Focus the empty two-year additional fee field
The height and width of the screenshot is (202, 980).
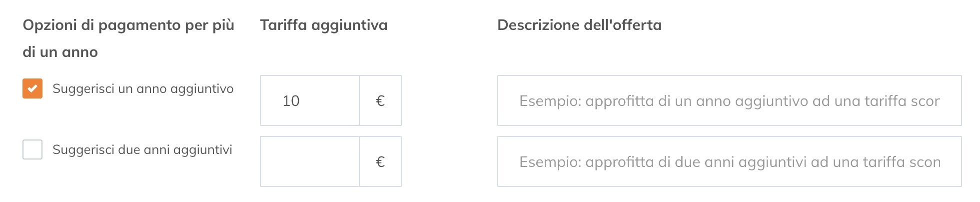(x=310, y=162)
